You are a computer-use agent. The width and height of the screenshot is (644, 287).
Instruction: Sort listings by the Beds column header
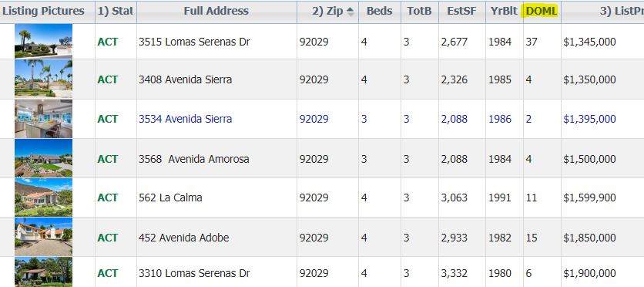(380, 12)
